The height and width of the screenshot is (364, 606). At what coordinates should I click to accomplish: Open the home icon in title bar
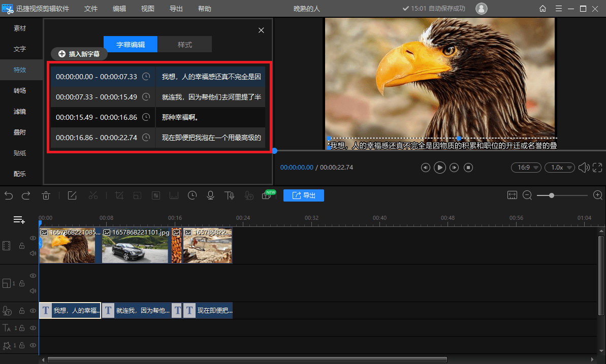pyautogui.click(x=543, y=9)
